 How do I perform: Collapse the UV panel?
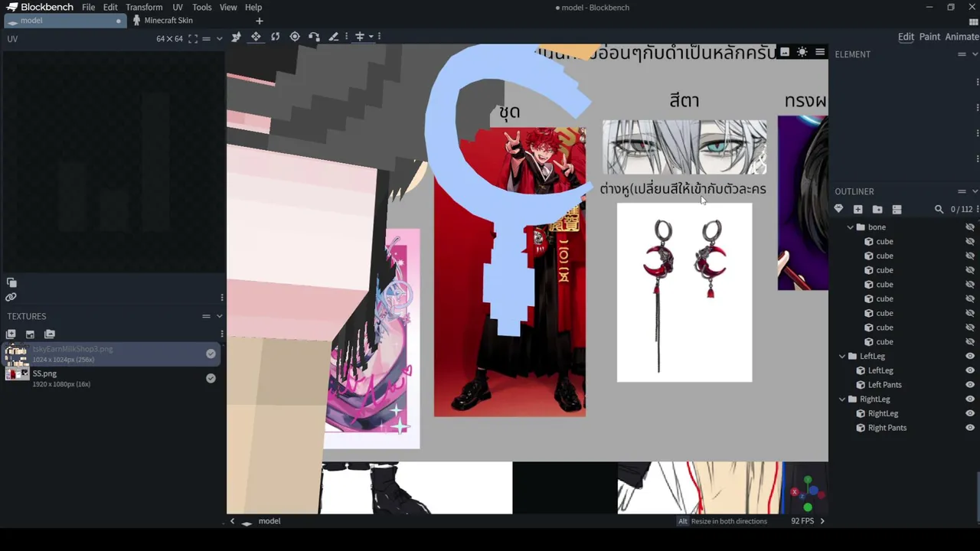tap(219, 39)
